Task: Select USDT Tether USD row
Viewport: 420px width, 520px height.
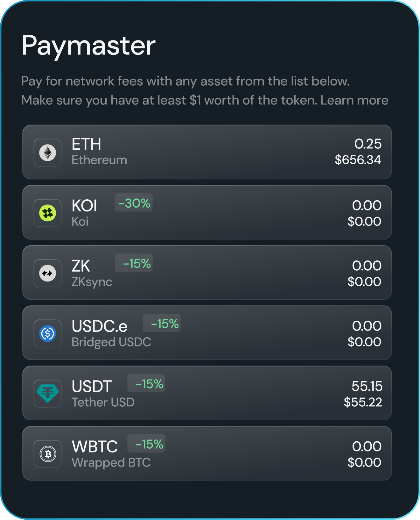Action: point(207,393)
